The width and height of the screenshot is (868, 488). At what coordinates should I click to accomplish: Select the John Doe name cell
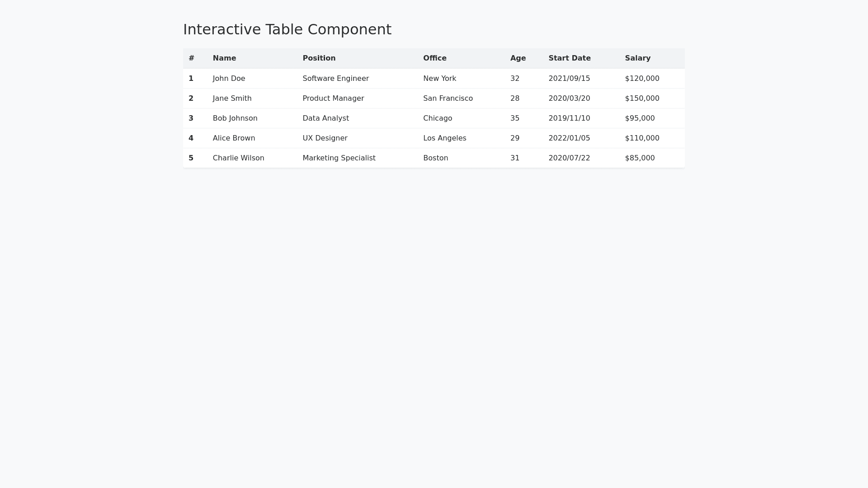pyautogui.click(x=229, y=79)
